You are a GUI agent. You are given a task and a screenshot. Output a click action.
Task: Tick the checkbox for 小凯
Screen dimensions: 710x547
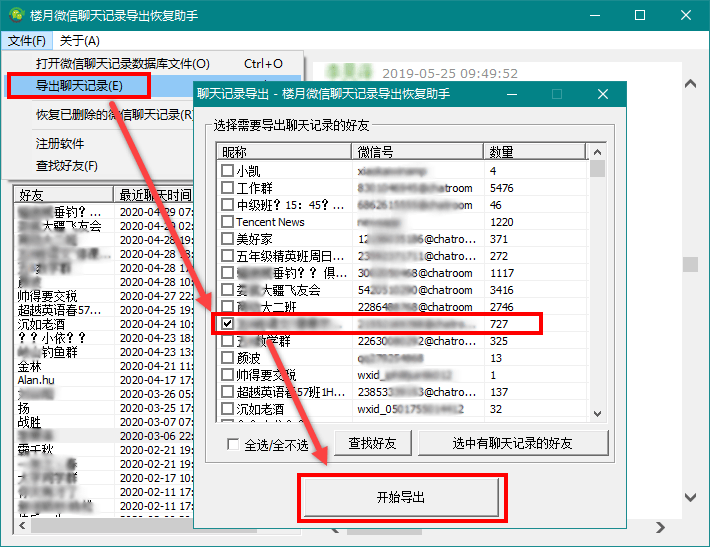228,171
